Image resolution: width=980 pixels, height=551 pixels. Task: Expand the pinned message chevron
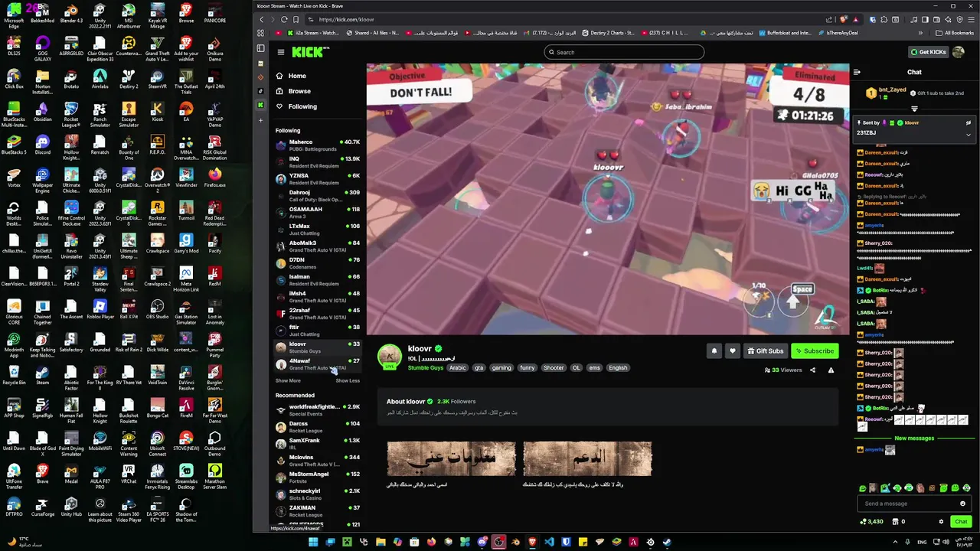point(968,135)
